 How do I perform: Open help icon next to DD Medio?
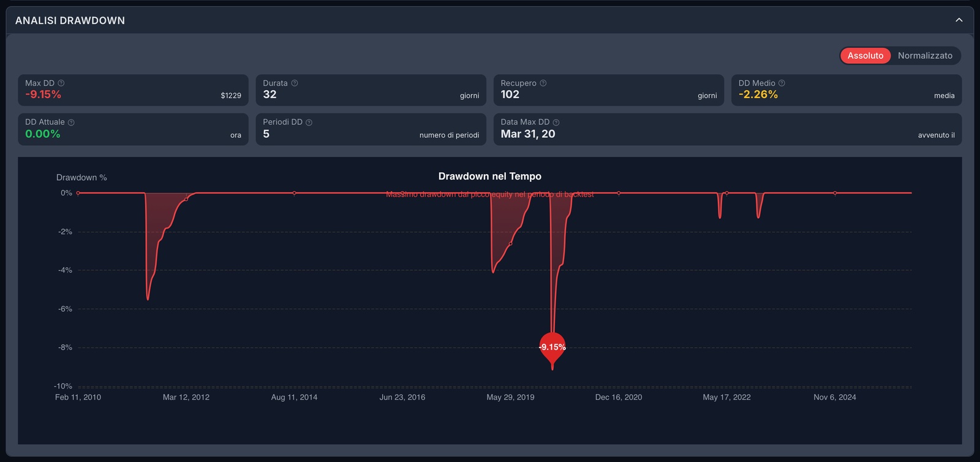782,83
